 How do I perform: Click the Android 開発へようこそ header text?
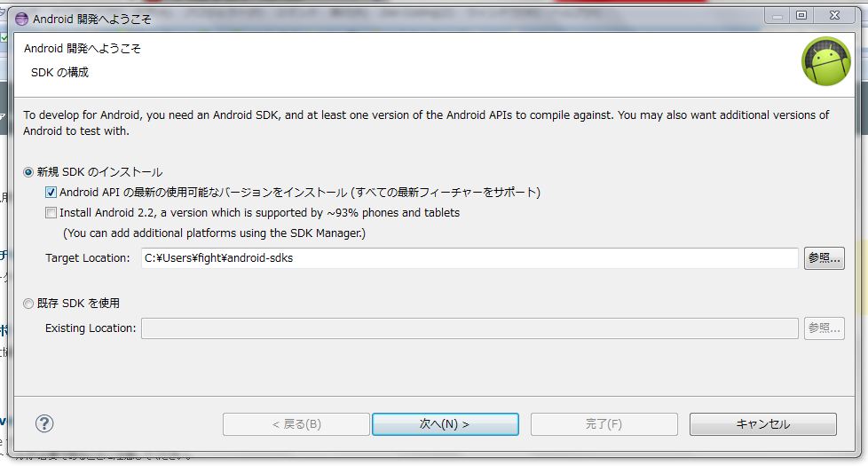82,49
